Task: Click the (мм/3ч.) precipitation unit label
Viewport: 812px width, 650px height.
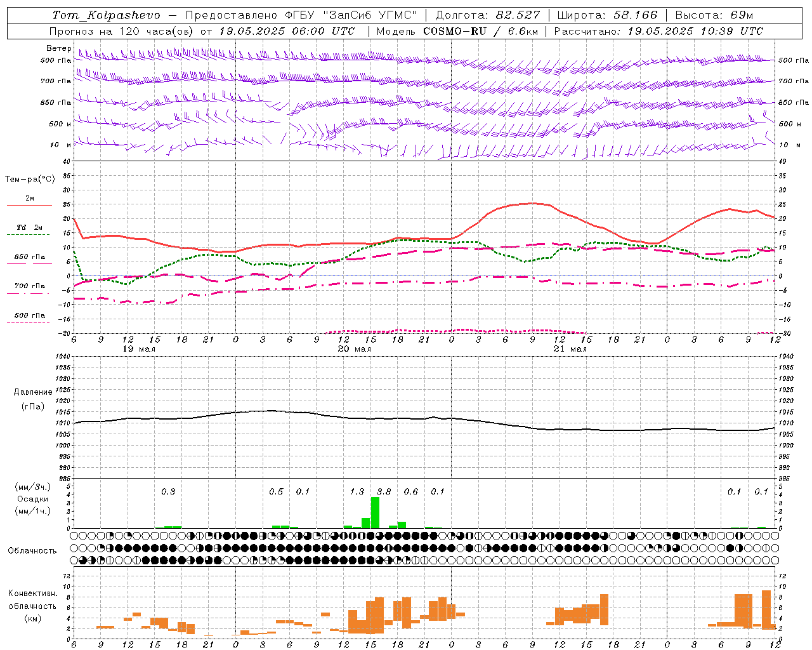Action: (x=33, y=487)
